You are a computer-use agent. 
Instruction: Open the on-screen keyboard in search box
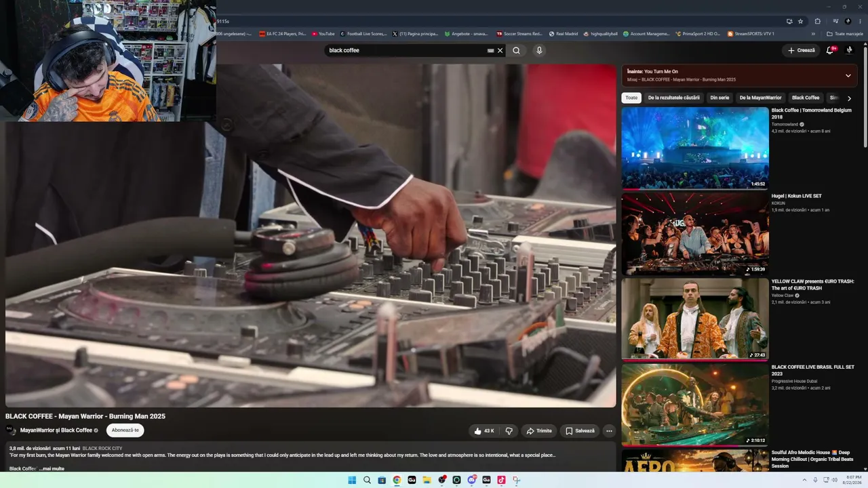coord(490,50)
